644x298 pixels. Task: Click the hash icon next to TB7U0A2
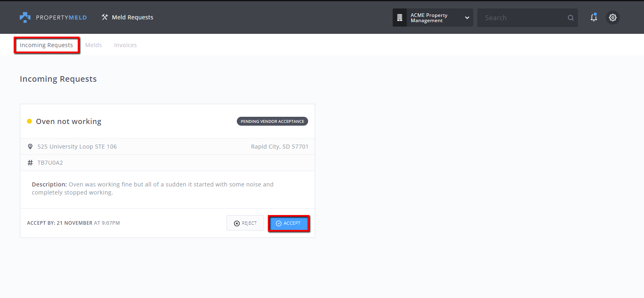[x=30, y=163]
